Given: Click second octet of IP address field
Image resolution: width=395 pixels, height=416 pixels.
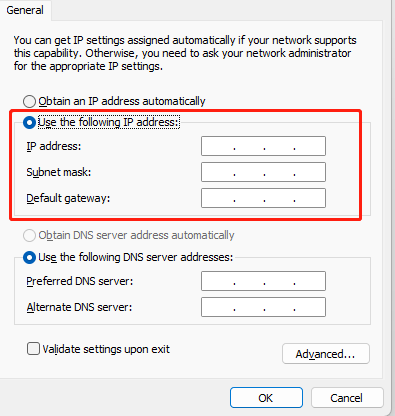Looking at the screenshot, I should [x=249, y=146].
